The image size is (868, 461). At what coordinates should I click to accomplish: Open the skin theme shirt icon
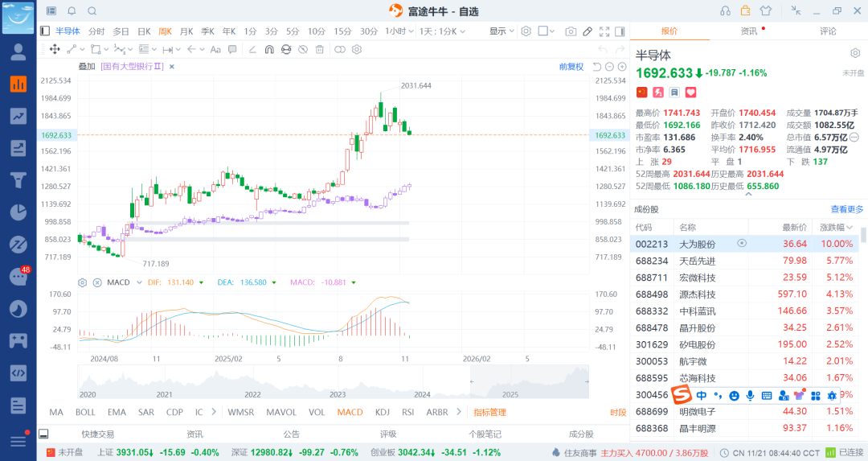tap(766, 11)
